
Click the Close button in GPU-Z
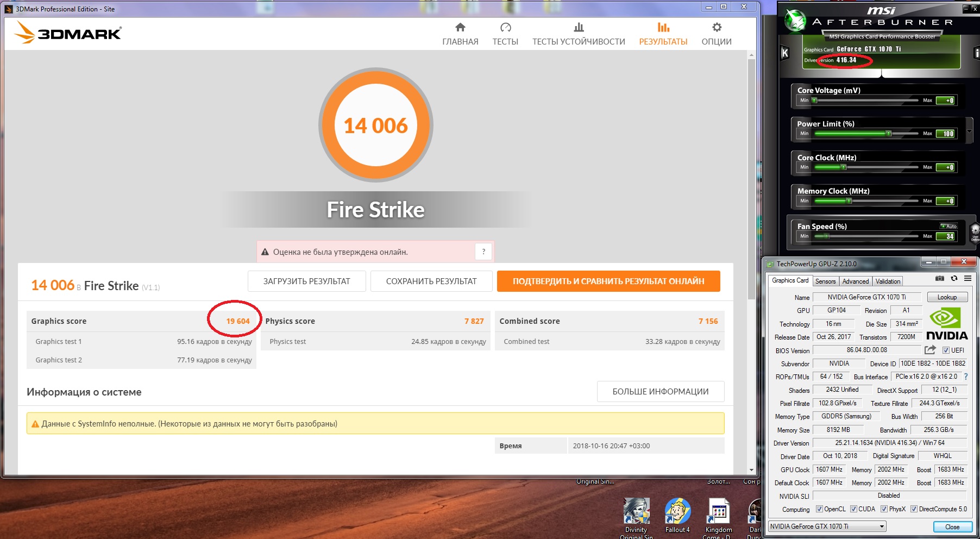(952, 527)
